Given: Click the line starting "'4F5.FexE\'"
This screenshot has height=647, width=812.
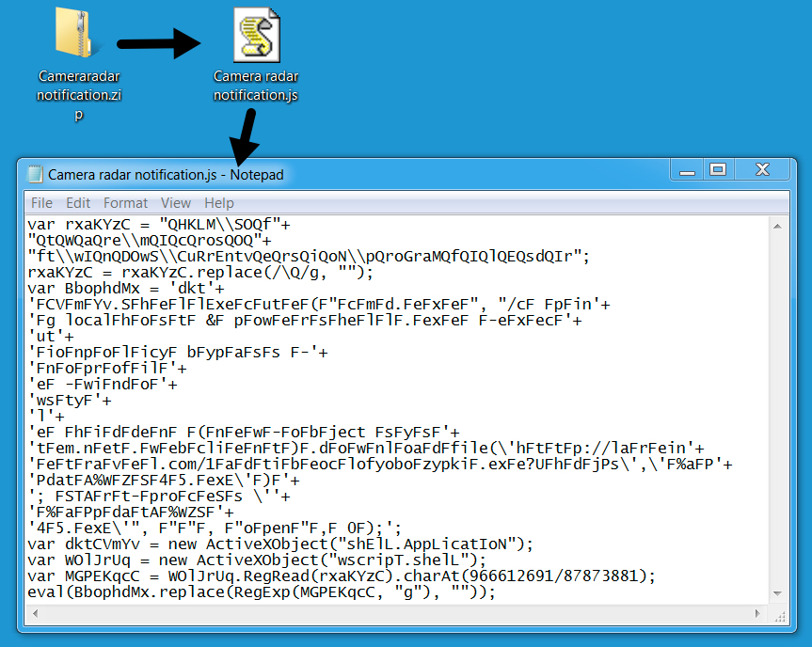Looking at the screenshot, I should (215, 528).
